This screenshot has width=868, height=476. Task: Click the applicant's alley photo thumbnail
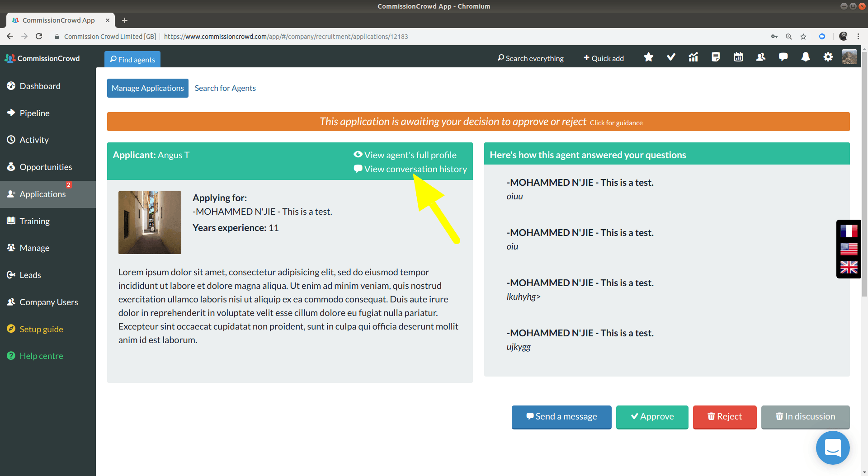(150, 222)
